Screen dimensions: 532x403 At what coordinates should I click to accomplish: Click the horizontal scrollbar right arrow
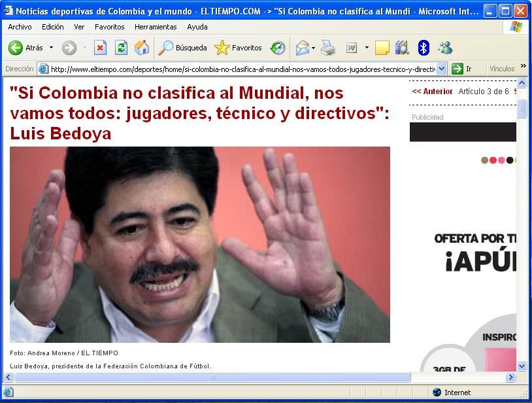(510, 377)
